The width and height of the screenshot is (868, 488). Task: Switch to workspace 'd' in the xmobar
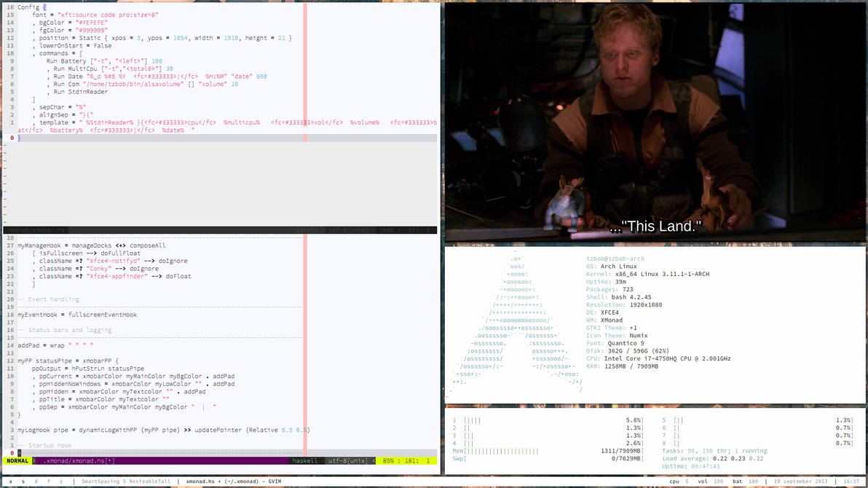point(36,481)
